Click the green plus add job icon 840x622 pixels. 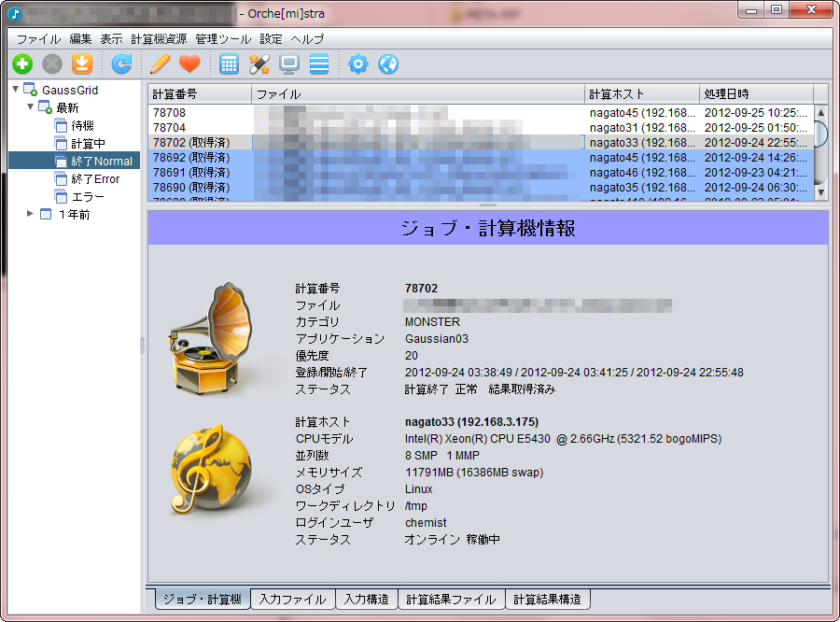click(x=22, y=64)
